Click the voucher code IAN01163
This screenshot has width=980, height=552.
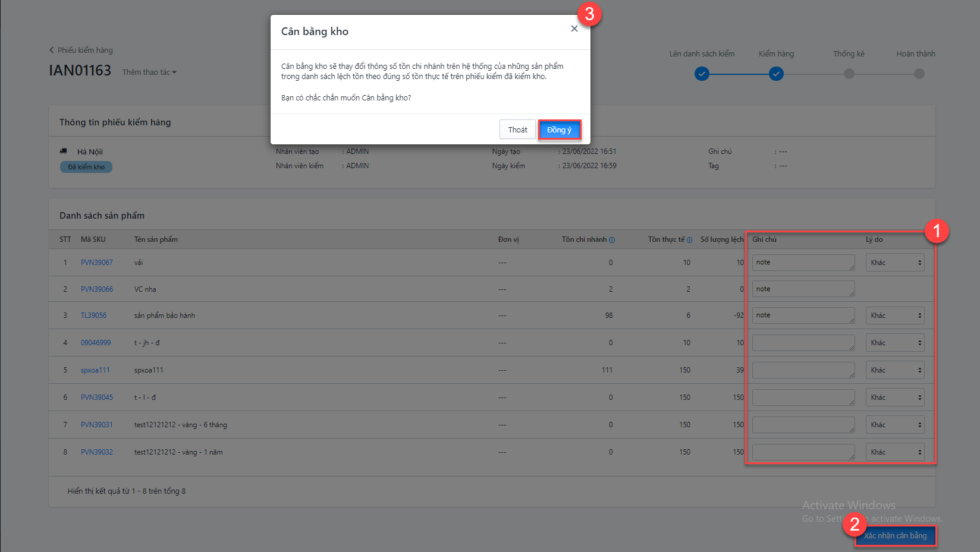[x=80, y=70]
